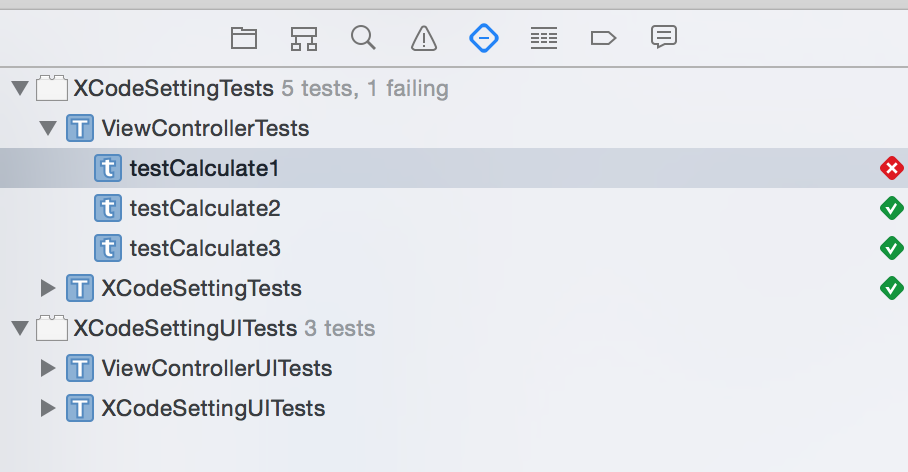
Task: Open the Breakpoint navigator icon
Action: (x=603, y=39)
